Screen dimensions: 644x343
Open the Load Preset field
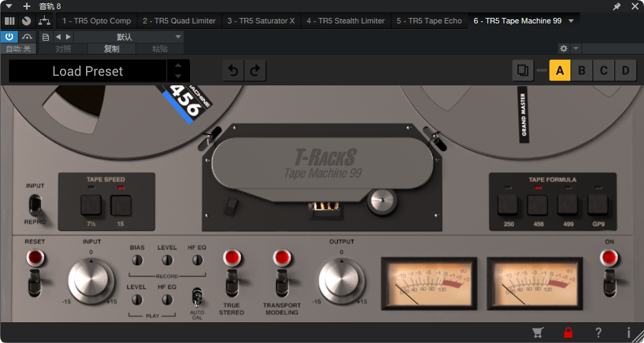click(x=87, y=71)
